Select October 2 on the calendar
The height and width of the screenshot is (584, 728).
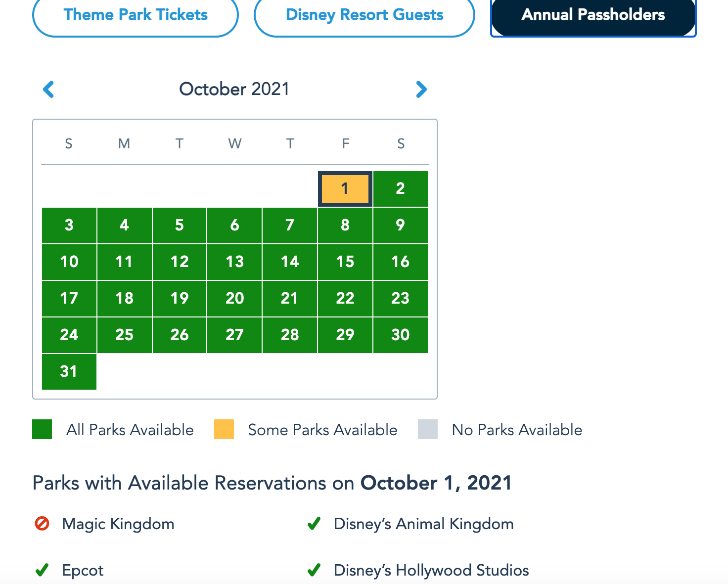click(x=401, y=189)
